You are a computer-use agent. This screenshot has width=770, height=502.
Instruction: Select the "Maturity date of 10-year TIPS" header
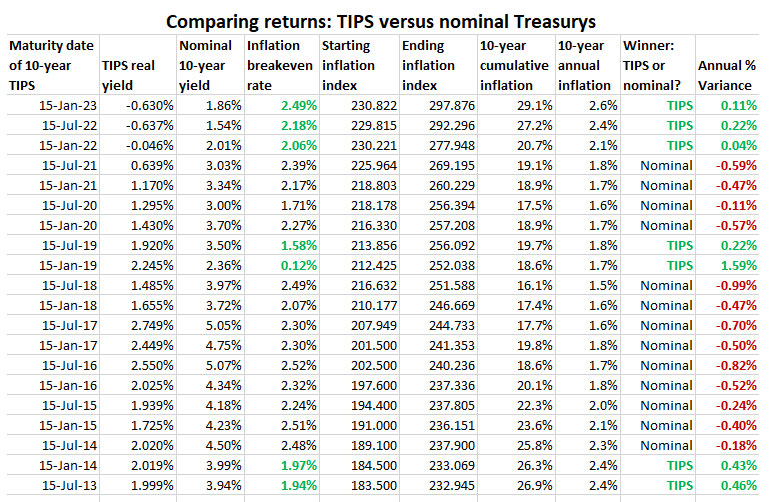pos(50,66)
